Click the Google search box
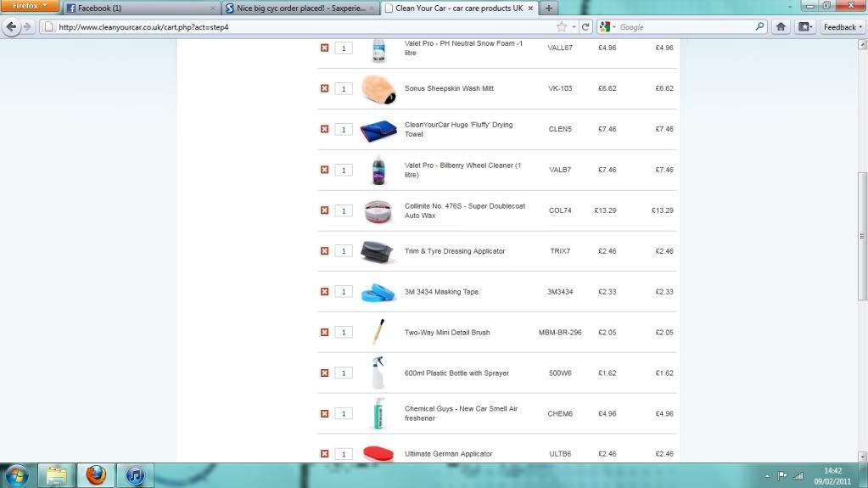This screenshot has width=868, height=488. [686, 26]
